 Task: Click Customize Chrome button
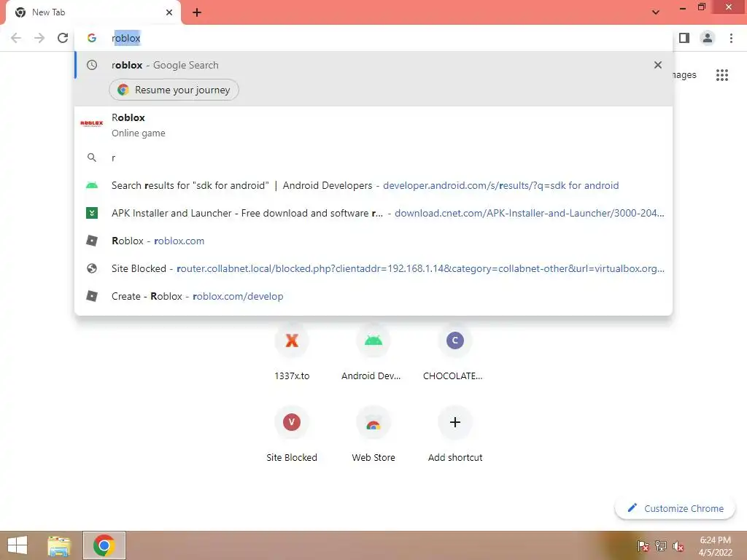coord(675,508)
